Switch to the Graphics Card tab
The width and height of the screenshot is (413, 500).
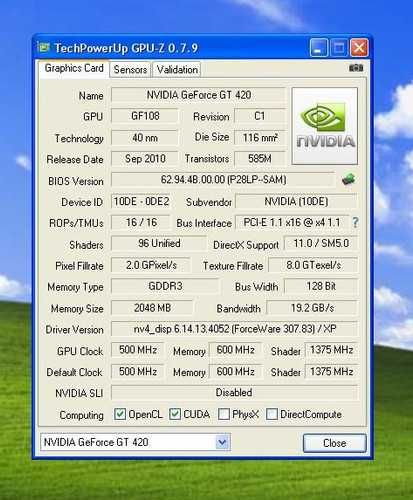74,68
